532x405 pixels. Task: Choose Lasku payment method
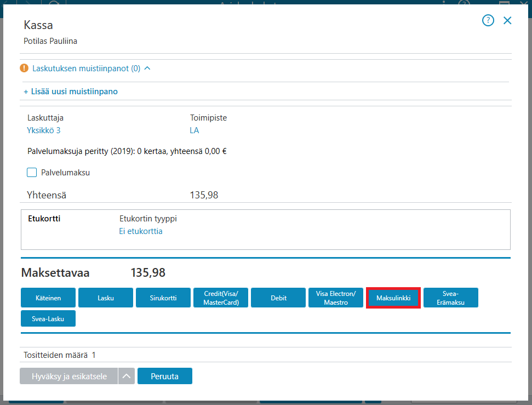coord(106,298)
